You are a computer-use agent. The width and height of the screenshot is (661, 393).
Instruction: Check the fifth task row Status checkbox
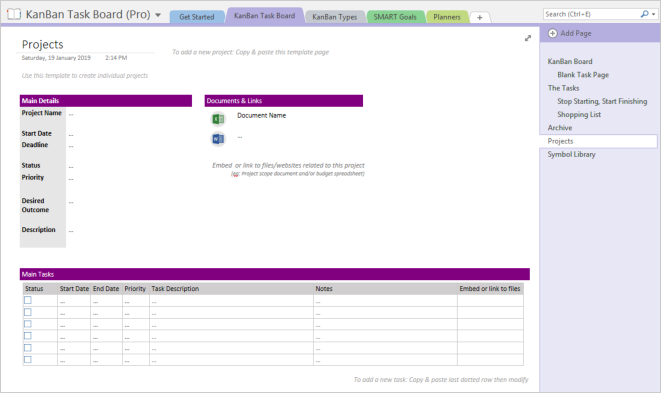[x=28, y=348]
